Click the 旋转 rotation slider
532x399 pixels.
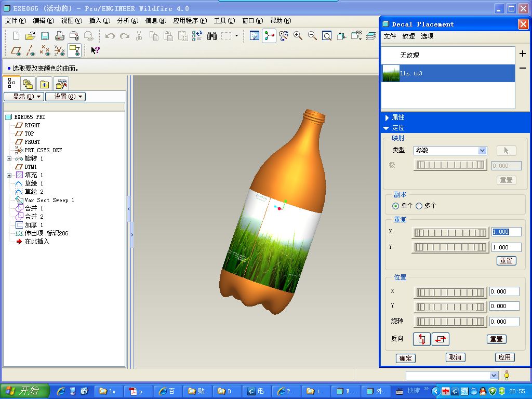(450, 322)
